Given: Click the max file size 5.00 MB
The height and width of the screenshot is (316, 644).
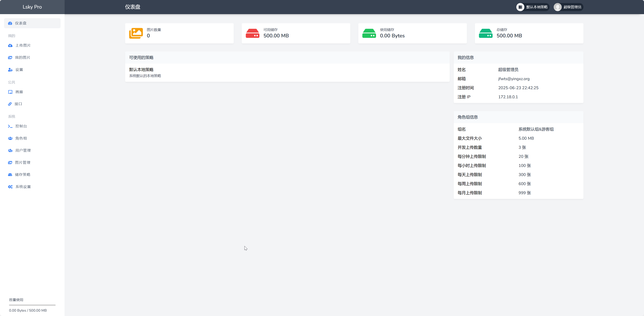Looking at the screenshot, I should pyautogui.click(x=526, y=138).
